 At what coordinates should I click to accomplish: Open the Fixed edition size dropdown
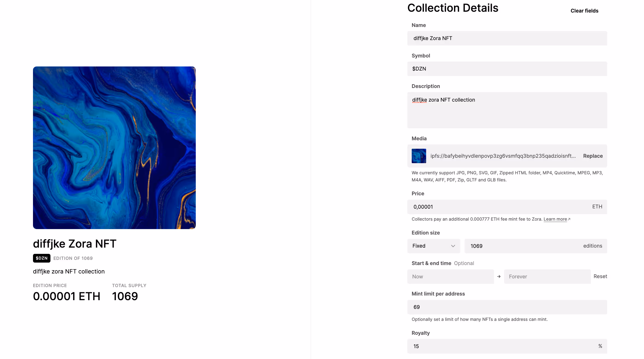[433, 246]
